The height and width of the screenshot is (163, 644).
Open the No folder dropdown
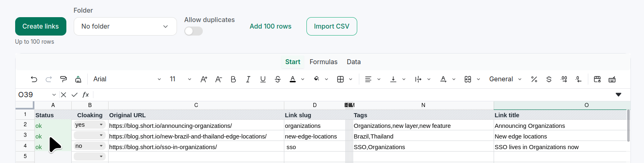125,26
